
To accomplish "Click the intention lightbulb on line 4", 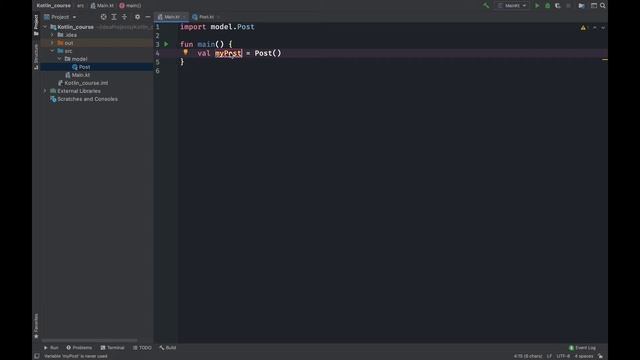I will [186, 52].
